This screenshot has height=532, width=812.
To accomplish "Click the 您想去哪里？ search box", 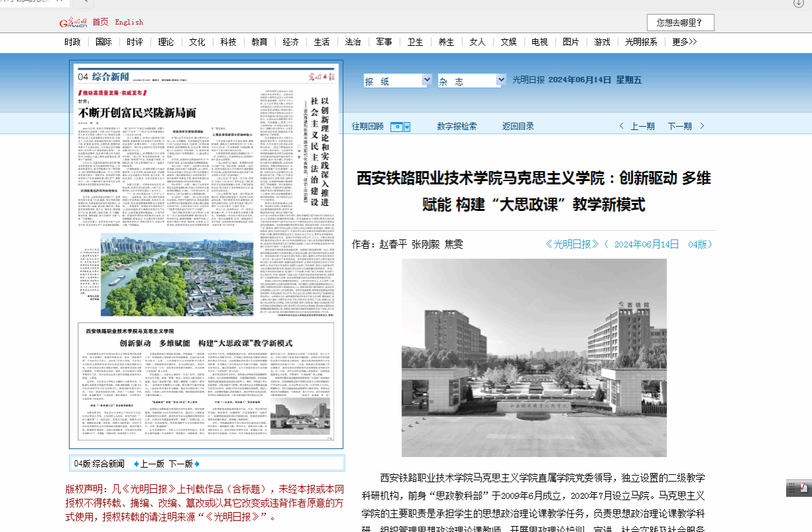I will (x=680, y=23).
